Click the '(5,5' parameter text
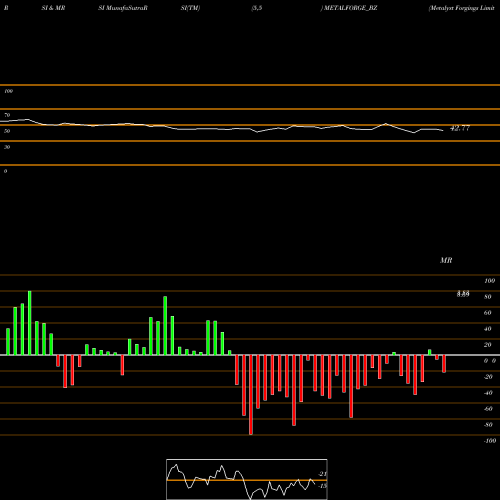The image size is (500, 500). pos(257,8)
